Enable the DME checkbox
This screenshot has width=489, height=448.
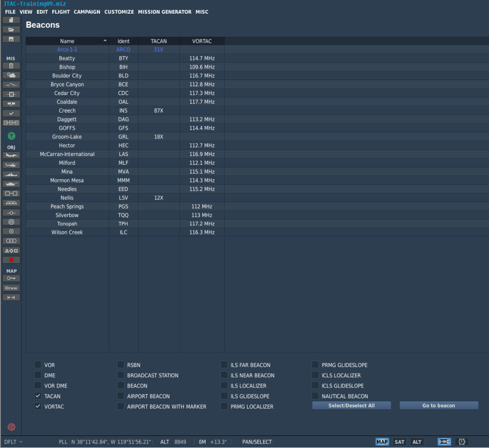(x=38, y=375)
